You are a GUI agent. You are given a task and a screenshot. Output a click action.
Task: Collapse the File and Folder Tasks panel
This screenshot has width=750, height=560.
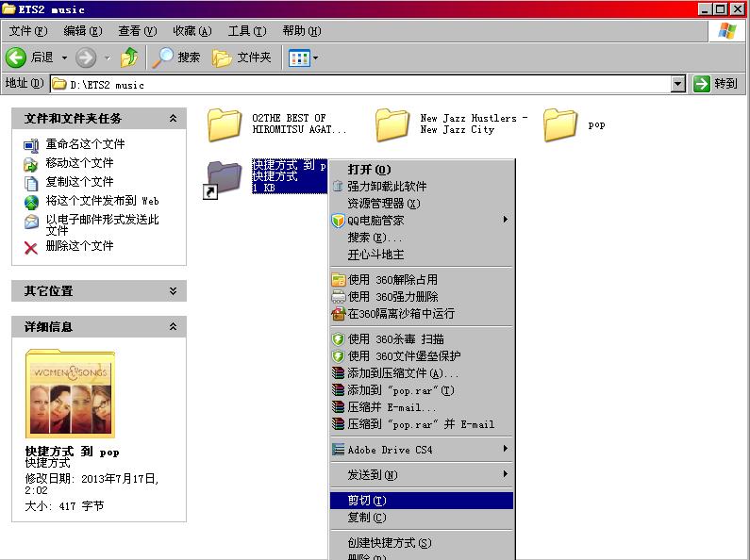[x=173, y=119]
